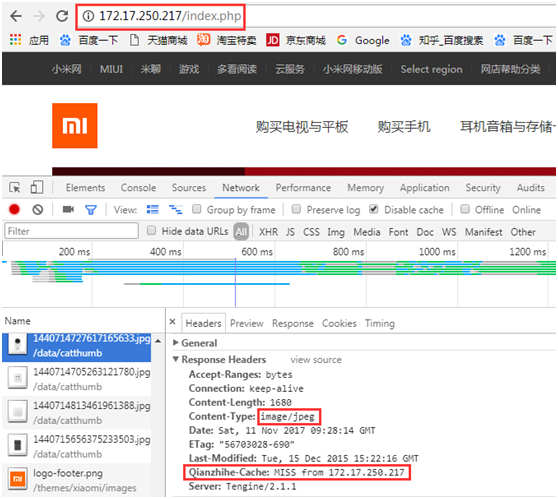Toggle the network filter funnel icon
This screenshot has width=558, height=499.
91,210
